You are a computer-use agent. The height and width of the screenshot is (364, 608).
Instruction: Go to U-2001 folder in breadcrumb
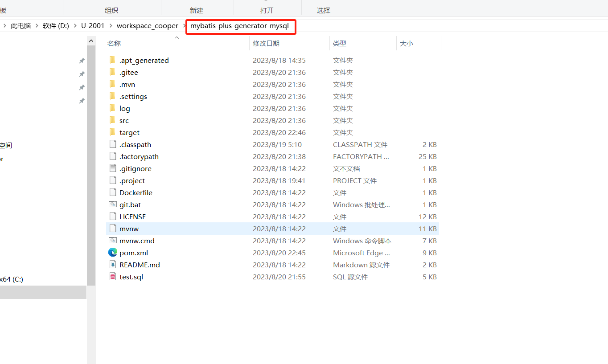[93, 26]
